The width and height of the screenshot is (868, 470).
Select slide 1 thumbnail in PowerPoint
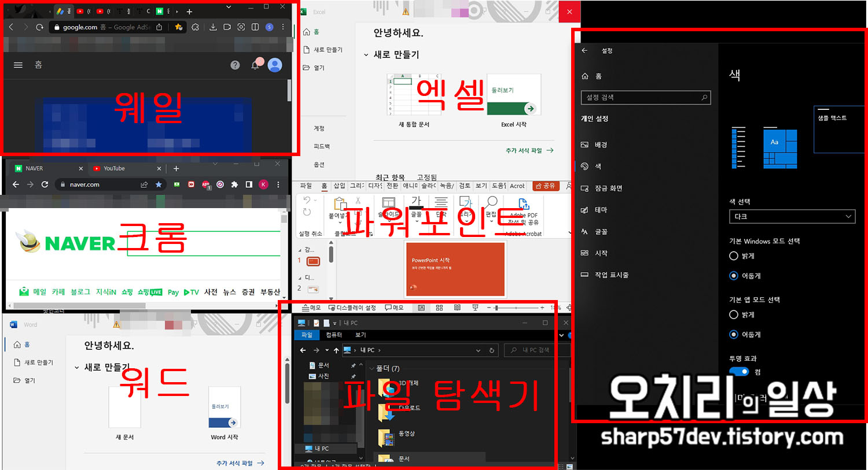[x=313, y=261]
